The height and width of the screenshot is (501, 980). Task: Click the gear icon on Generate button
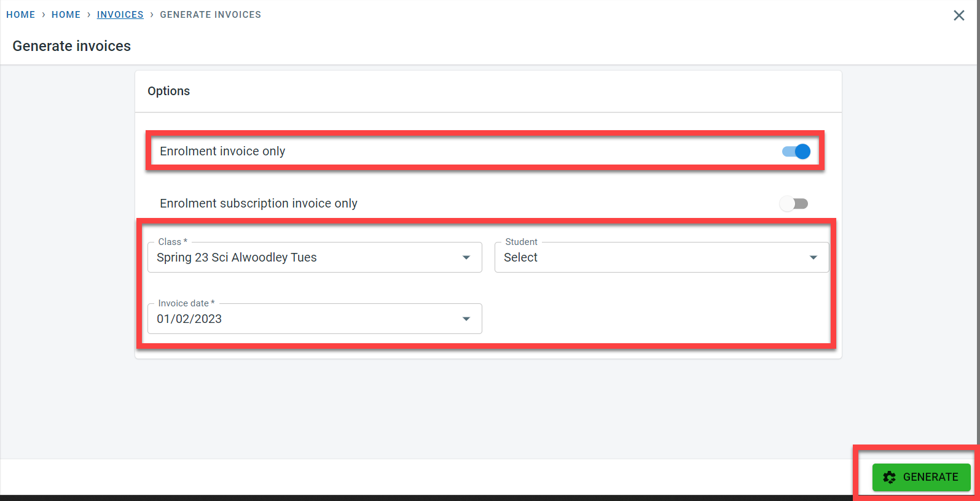889,477
